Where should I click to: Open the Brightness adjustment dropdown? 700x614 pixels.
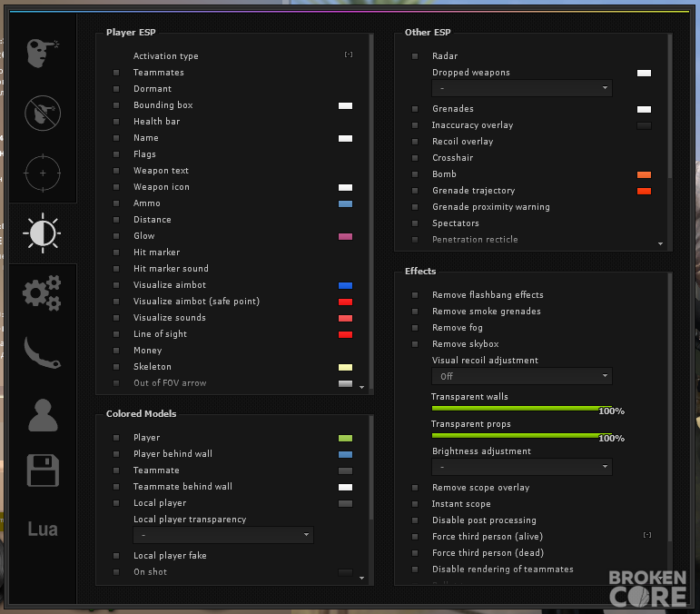click(521, 467)
